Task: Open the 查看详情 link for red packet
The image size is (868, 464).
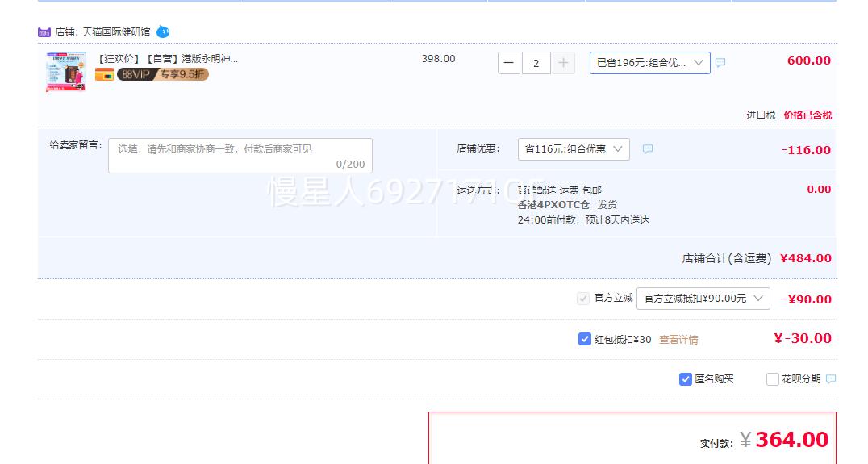Action: point(678,340)
